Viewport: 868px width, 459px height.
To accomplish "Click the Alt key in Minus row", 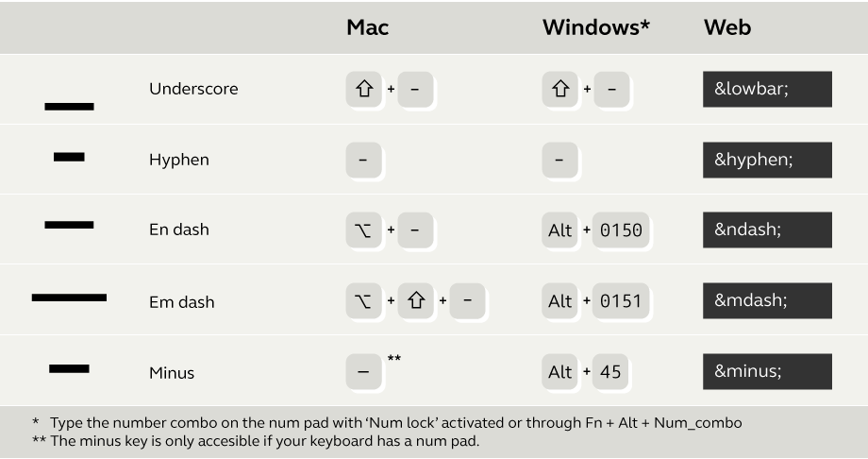I will (x=560, y=371).
